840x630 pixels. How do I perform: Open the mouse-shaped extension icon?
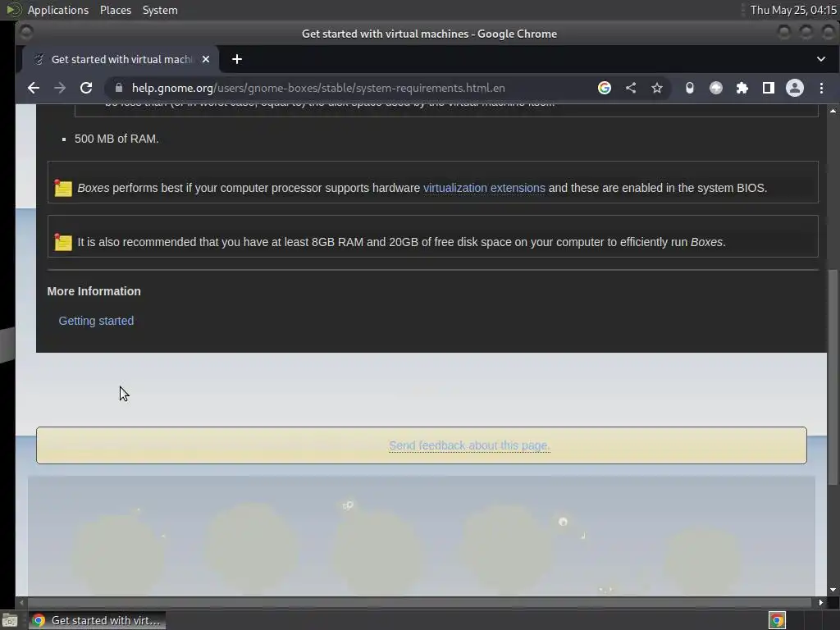(689, 88)
